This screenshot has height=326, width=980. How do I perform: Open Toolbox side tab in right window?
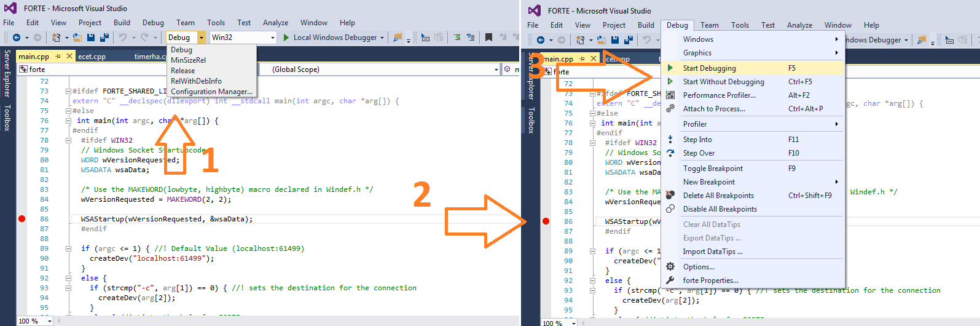[531, 120]
